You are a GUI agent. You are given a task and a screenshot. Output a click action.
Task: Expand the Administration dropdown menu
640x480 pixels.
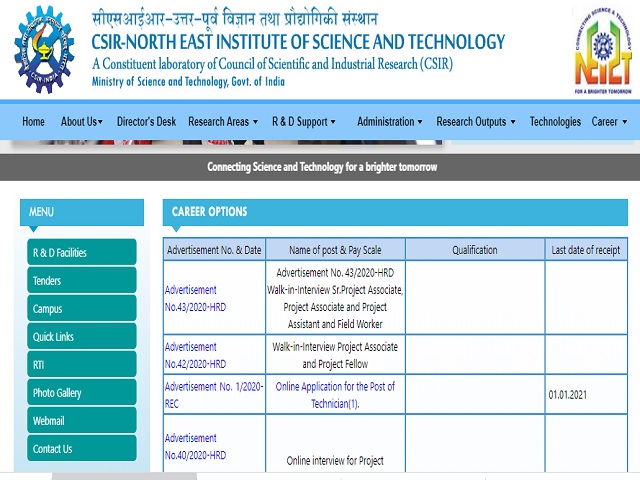[x=390, y=122]
